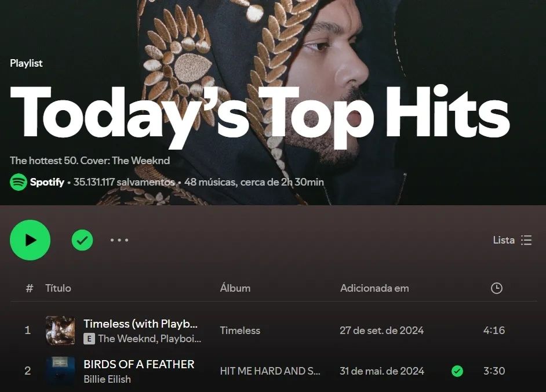Image resolution: width=546 pixels, height=392 pixels.
Task: Open the Timeless album link
Action: [240, 331]
